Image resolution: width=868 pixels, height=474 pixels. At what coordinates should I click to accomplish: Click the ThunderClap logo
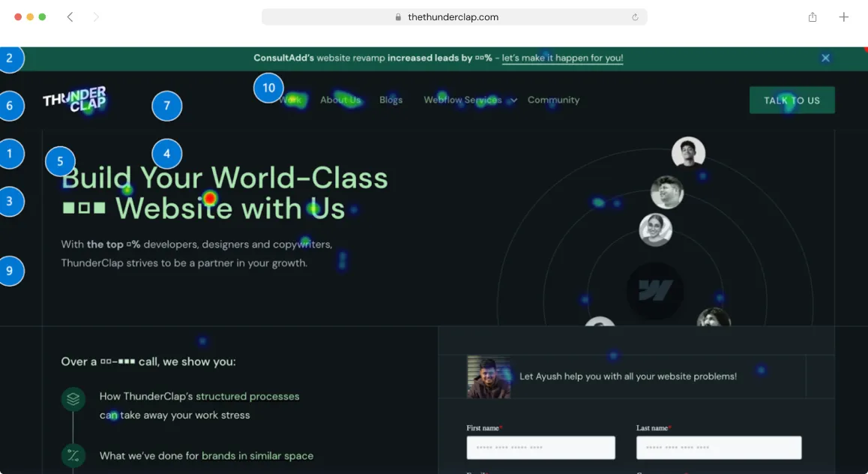click(x=75, y=100)
